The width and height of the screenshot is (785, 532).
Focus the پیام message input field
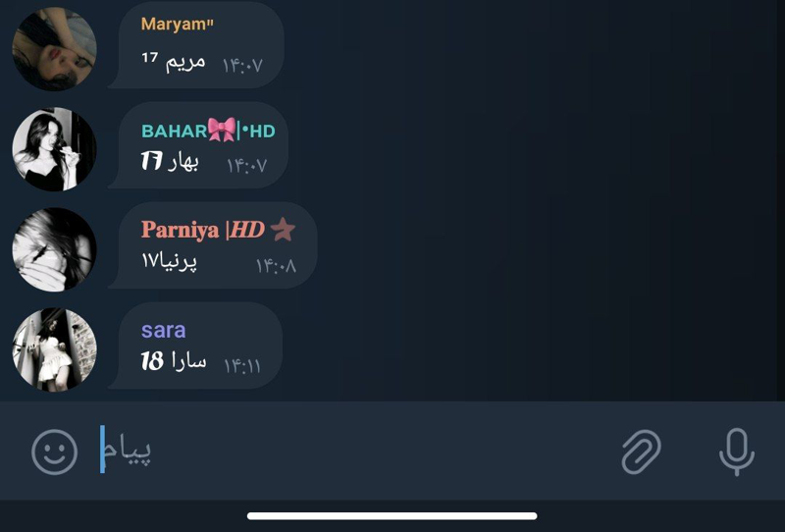(x=350, y=450)
